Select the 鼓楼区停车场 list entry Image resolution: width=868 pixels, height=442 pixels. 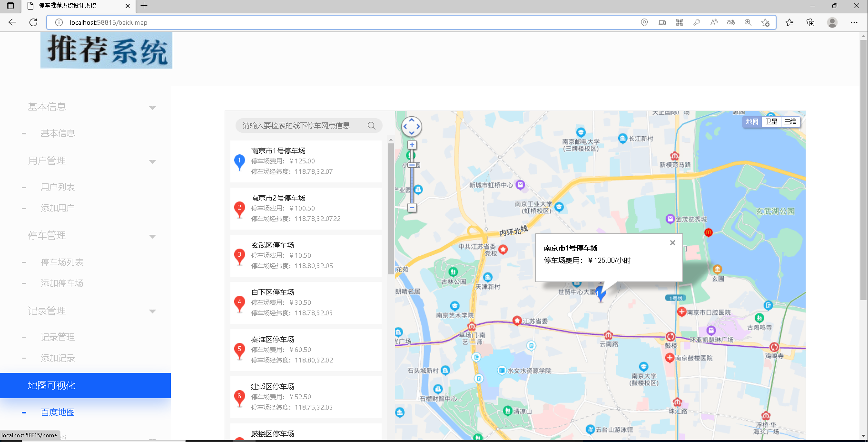[306, 432]
